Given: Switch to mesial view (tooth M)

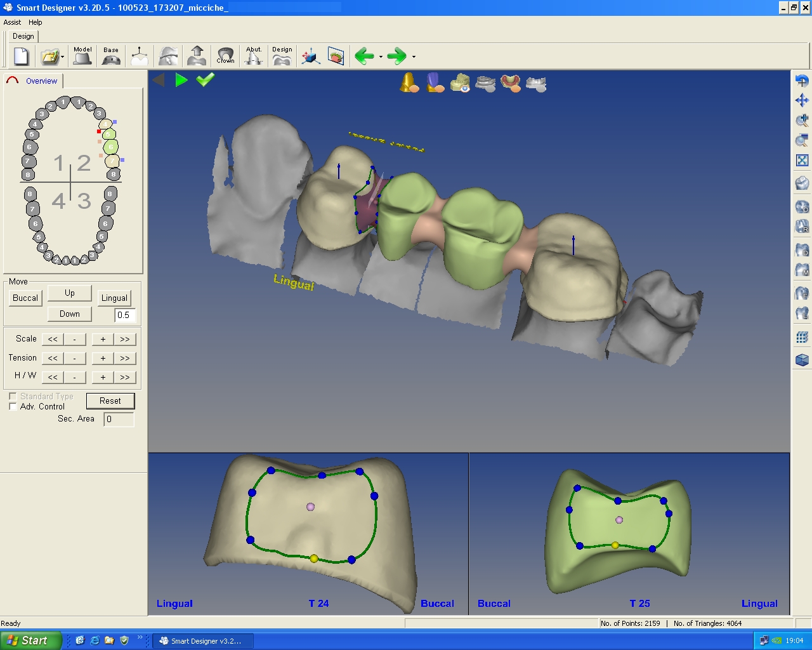Looking at the screenshot, I should click(x=802, y=270).
